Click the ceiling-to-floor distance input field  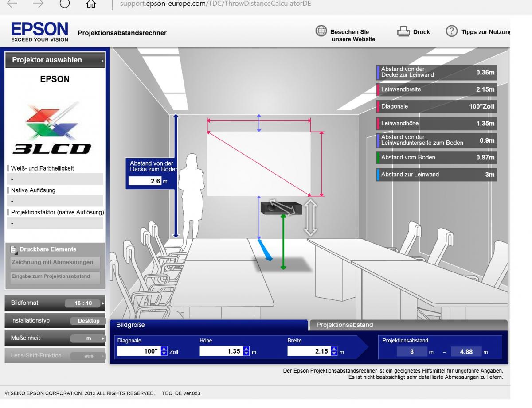pos(145,181)
